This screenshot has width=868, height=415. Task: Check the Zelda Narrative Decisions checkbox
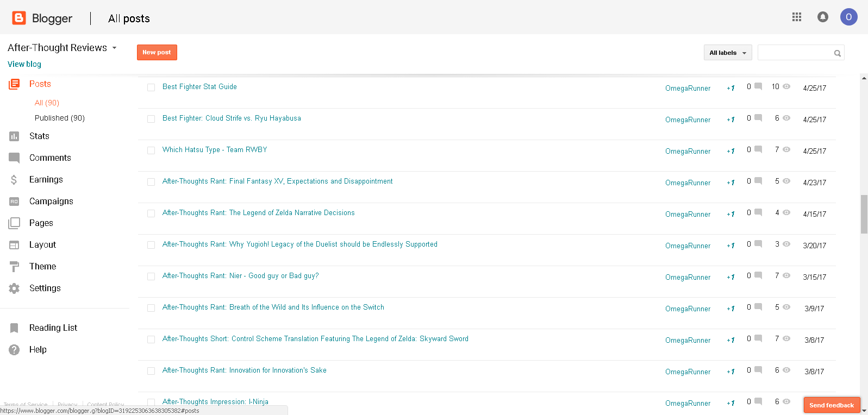point(151,213)
